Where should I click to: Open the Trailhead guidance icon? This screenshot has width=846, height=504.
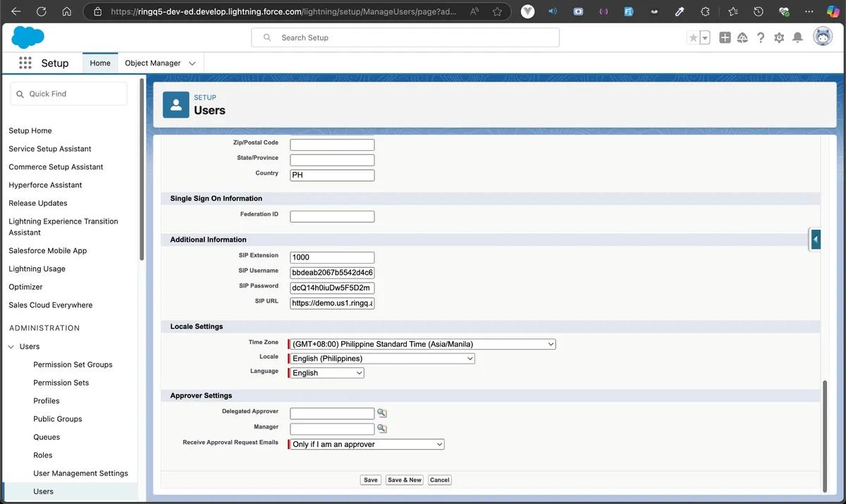click(x=742, y=38)
